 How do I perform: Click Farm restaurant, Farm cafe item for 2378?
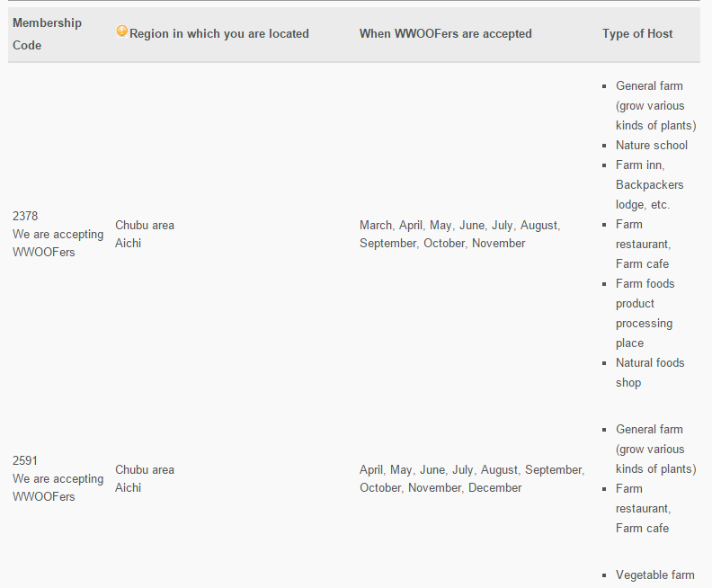pos(644,245)
